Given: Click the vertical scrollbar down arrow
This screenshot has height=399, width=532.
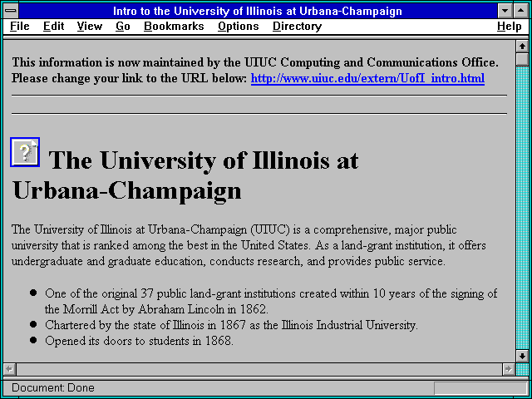Looking at the screenshot, I should point(522,356).
